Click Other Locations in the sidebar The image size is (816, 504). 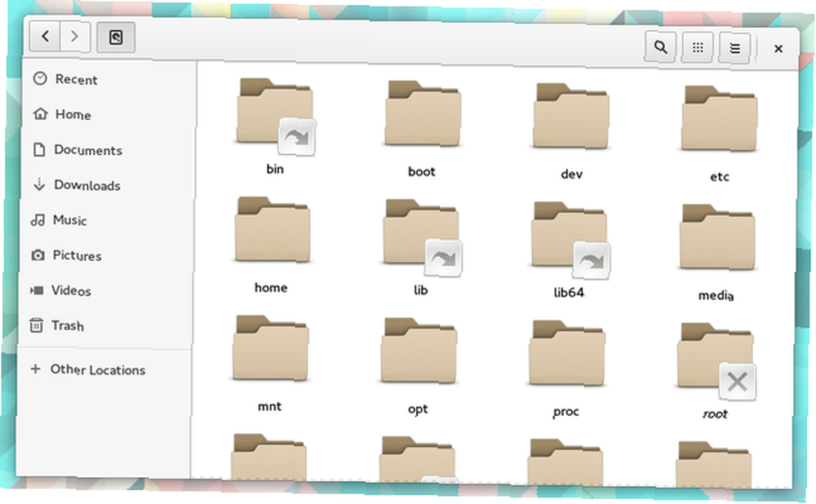point(102,369)
